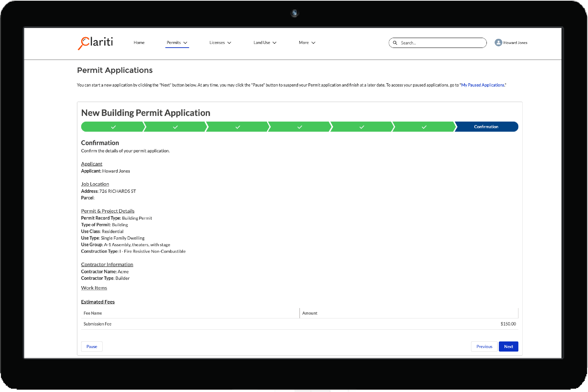Click the New Building Permit Application title

146,113
